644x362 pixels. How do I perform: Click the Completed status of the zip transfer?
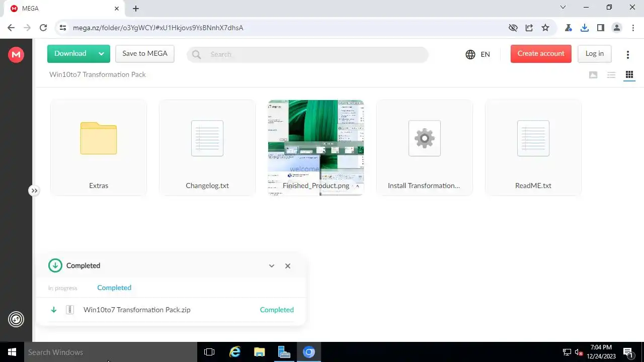click(277, 310)
